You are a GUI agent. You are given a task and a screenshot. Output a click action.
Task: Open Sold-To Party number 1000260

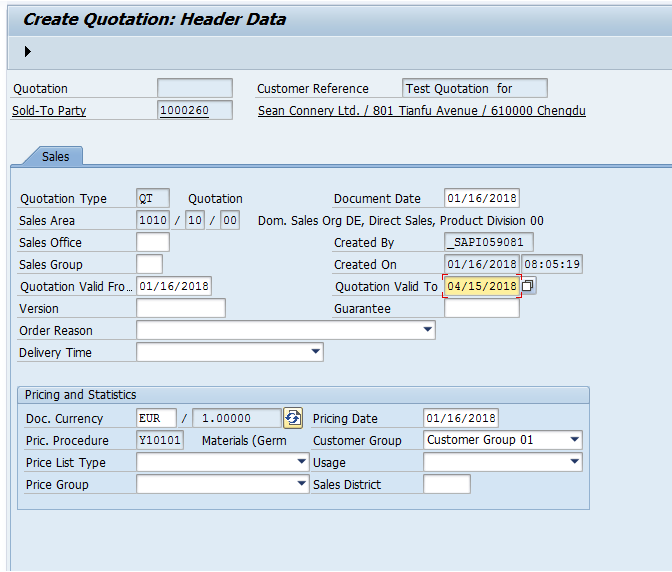tap(195, 111)
